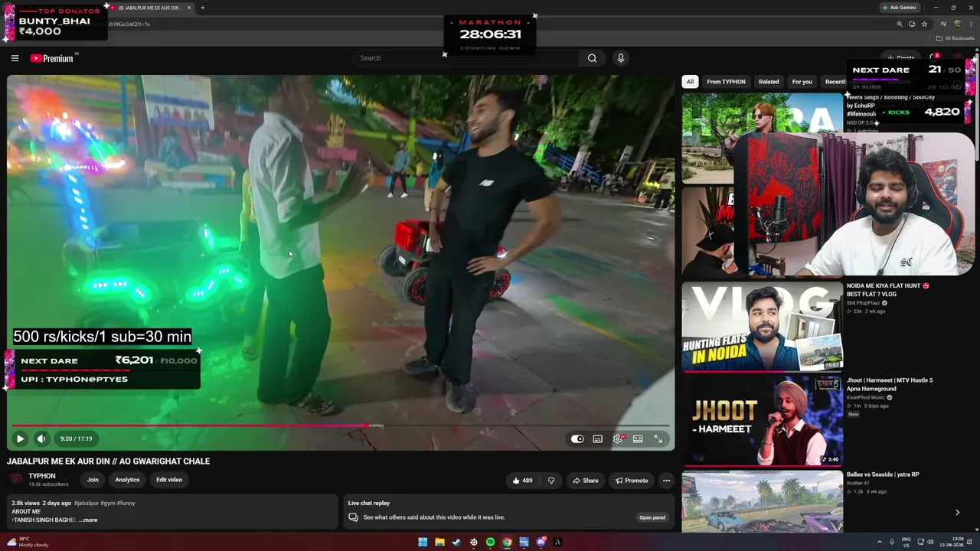Select the From TYPHON chip

pos(726,82)
